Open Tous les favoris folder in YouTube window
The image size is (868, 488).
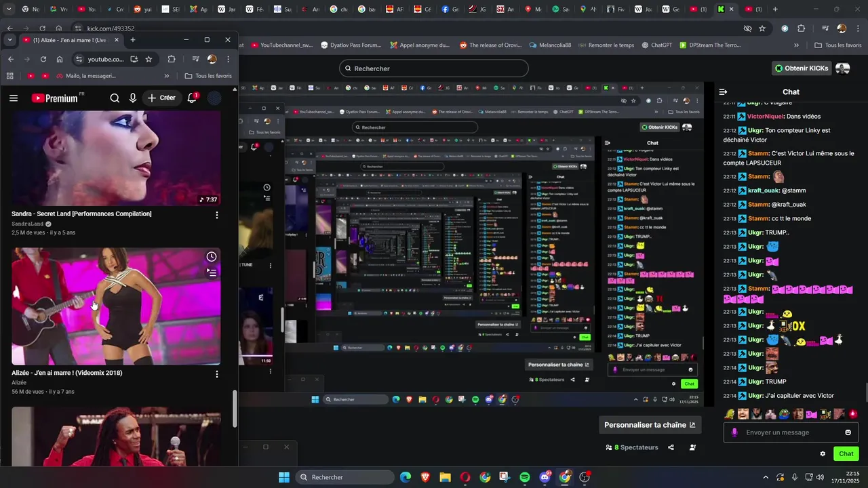pyautogui.click(x=208, y=76)
